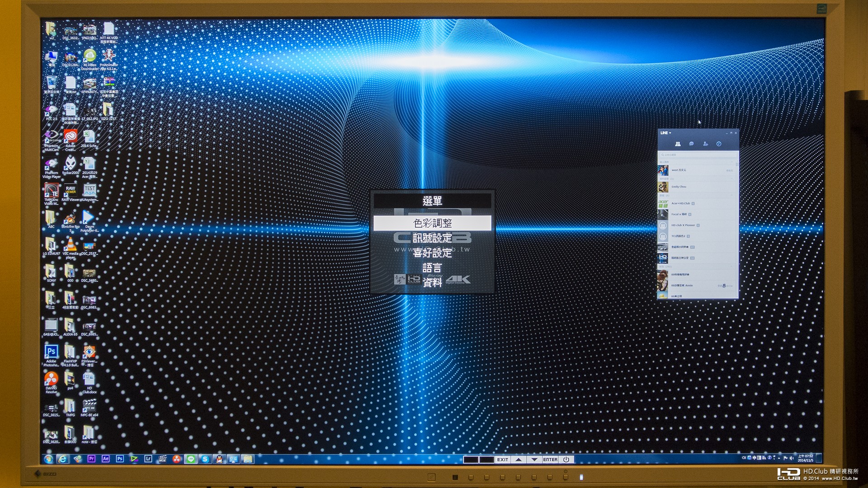868x488 pixels.
Task: Click the down arrow monitor guide button
Action: [x=534, y=460]
